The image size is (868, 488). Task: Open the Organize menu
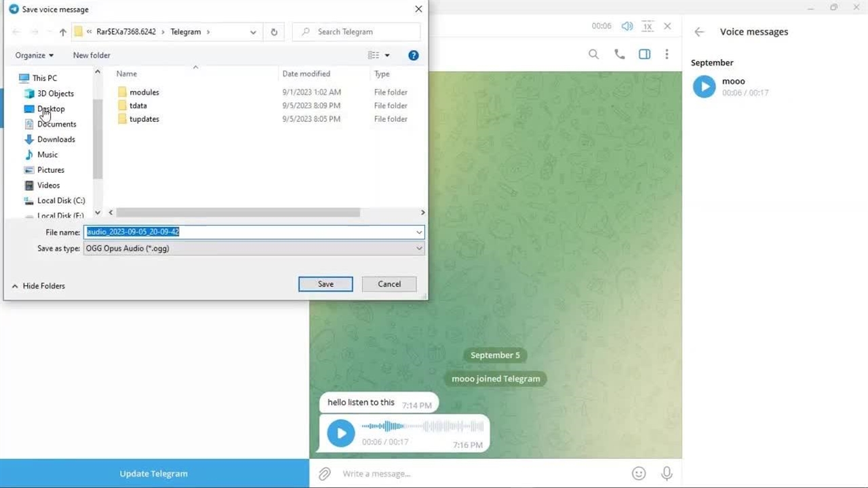pos(34,56)
